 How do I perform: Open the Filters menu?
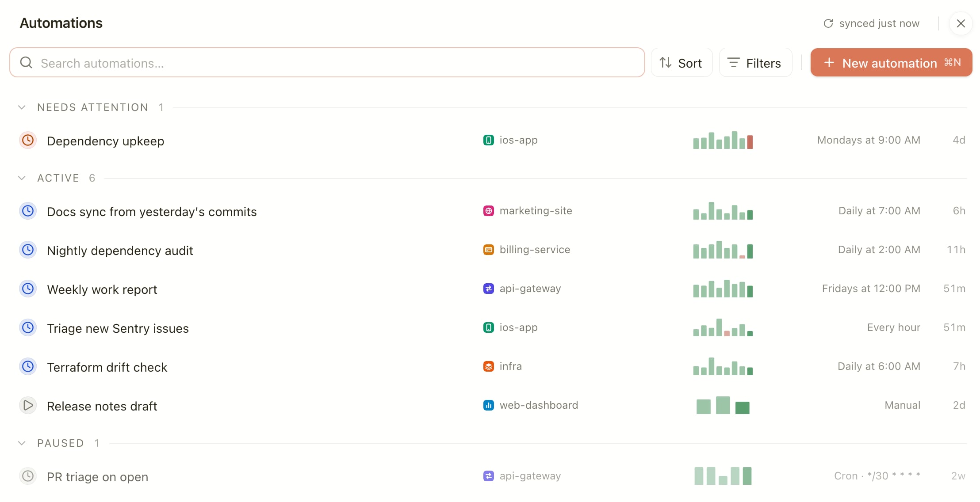pyautogui.click(x=755, y=63)
